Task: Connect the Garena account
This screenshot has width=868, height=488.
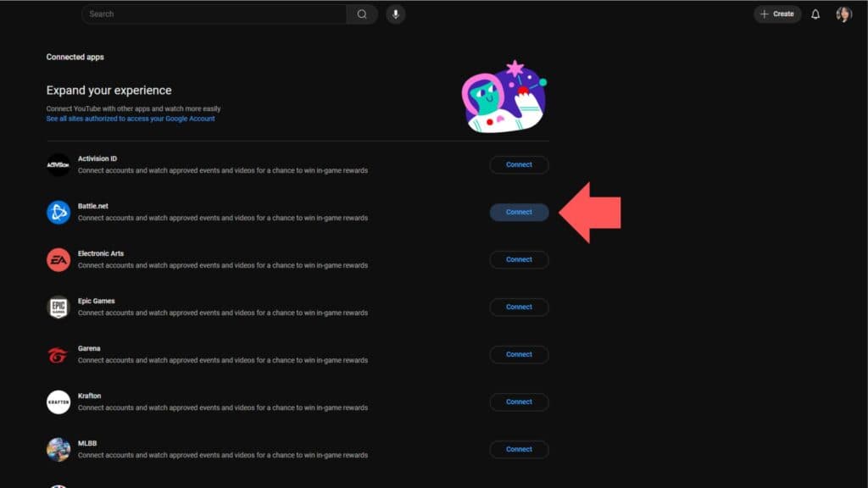Action: click(519, 354)
